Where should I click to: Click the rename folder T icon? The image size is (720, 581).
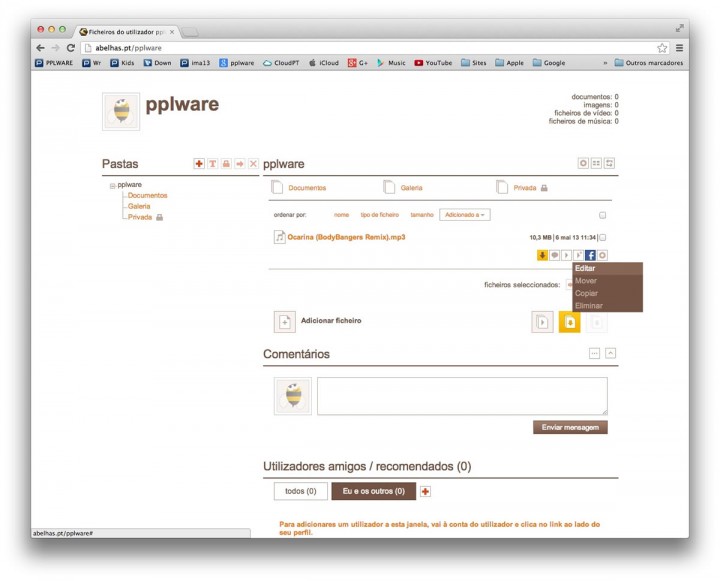(213, 164)
